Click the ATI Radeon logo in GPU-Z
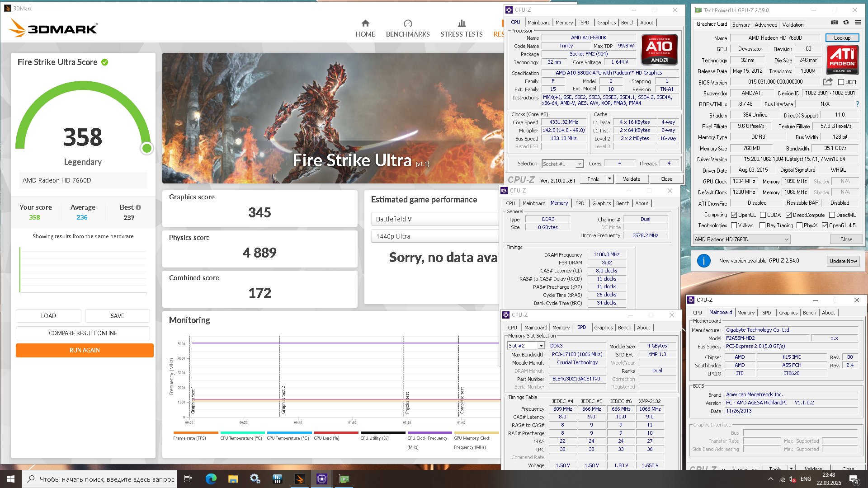 click(842, 60)
